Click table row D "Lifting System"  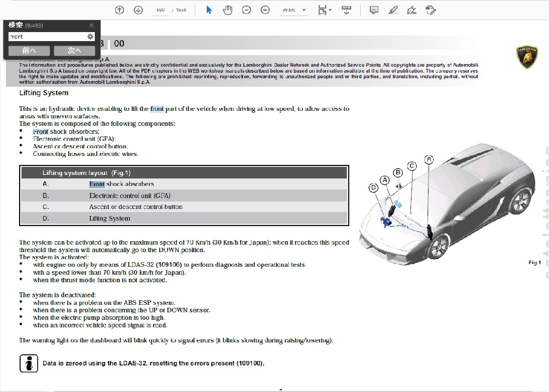pos(184,218)
